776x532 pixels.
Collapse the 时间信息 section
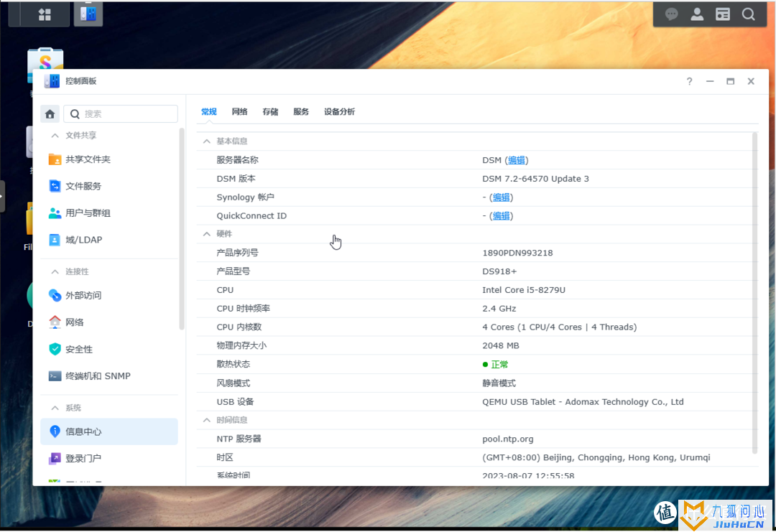[x=207, y=420]
